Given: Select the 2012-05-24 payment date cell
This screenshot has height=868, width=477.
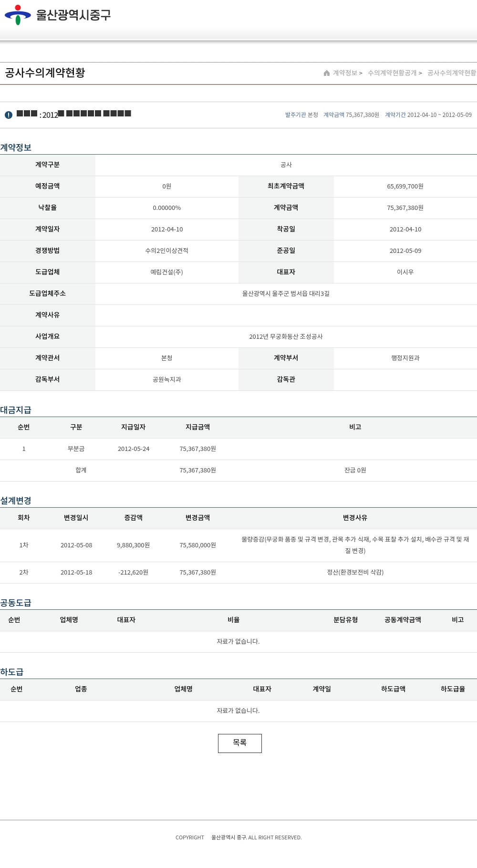Looking at the screenshot, I should tap(134, 449).
